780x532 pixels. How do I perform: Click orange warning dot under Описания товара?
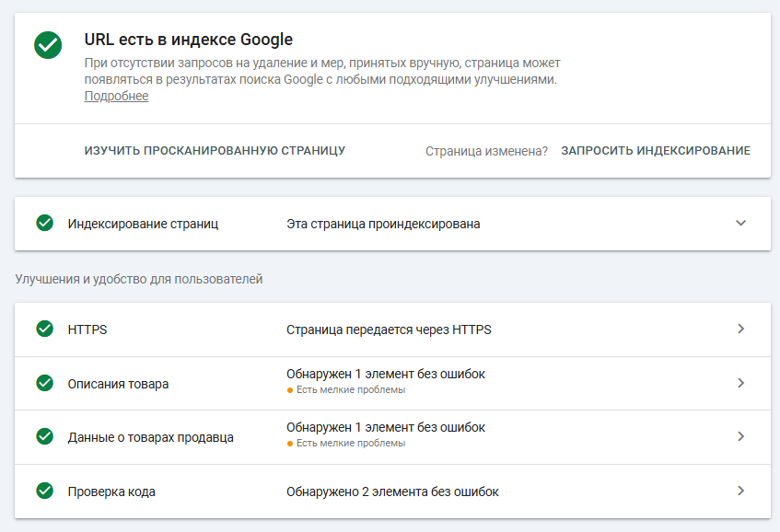click(x=290, y=390)
